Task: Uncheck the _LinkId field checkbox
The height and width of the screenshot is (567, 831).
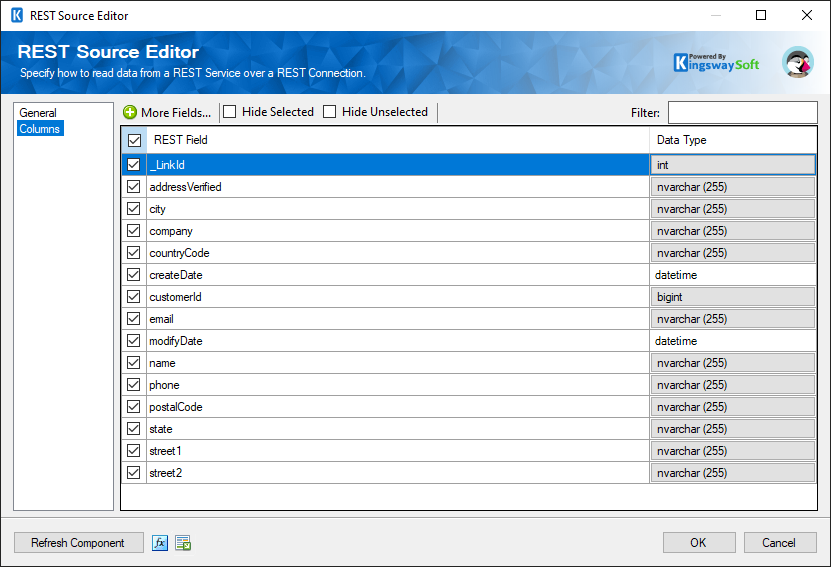Action: pos(134,165)
